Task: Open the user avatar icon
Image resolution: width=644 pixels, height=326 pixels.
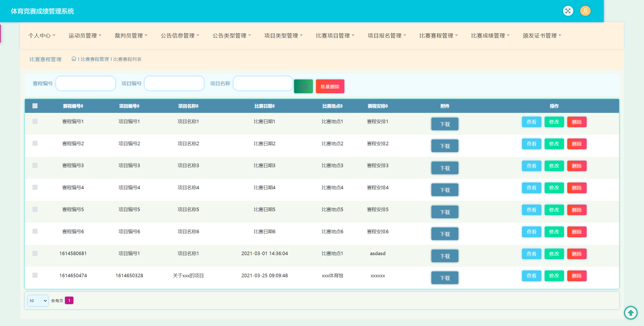Action: click(585, 11)
